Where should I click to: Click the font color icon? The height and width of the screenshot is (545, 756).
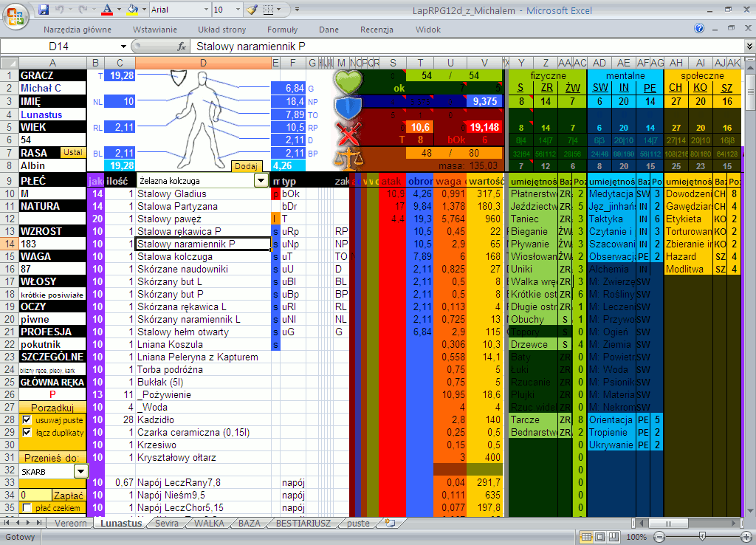[108, 10]
